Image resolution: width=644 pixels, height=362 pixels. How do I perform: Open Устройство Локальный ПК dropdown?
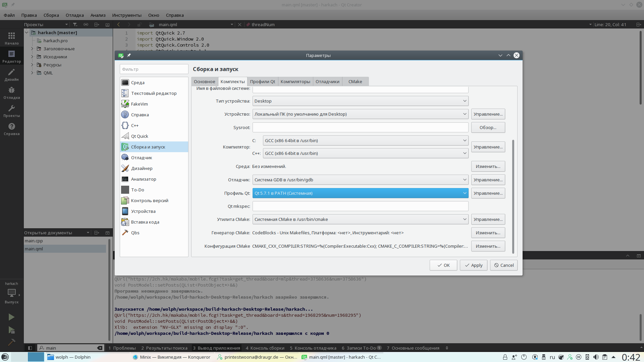pyautogui.click(x=360, y=114)
